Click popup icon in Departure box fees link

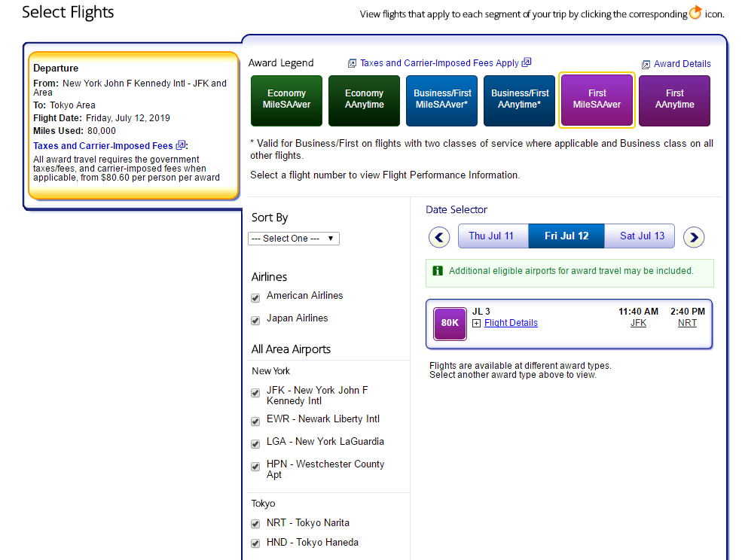coord(181,145)
